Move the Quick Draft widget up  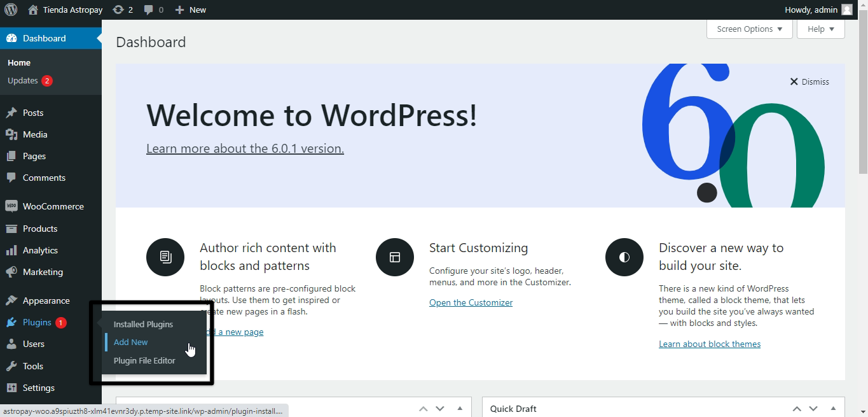[797, 409]
